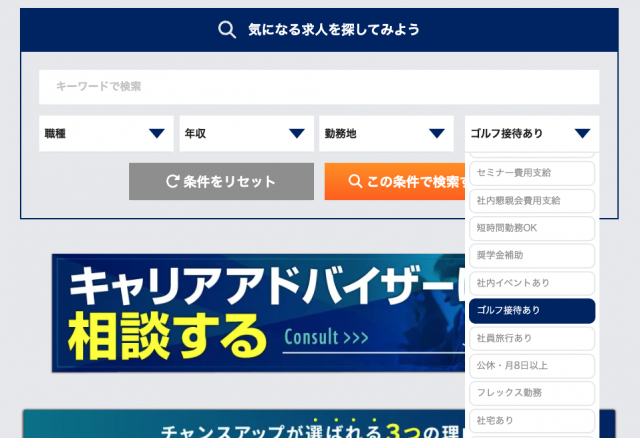Click the circular arrow icon on reset button
The image size is (640, 438).
(172, 182)
